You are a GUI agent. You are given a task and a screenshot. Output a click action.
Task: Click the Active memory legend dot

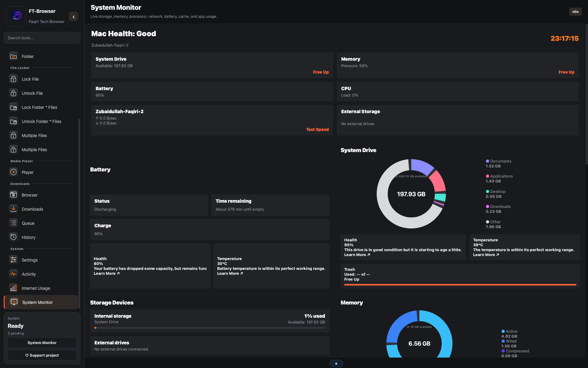pyautogui.click(x=503, y=331)
